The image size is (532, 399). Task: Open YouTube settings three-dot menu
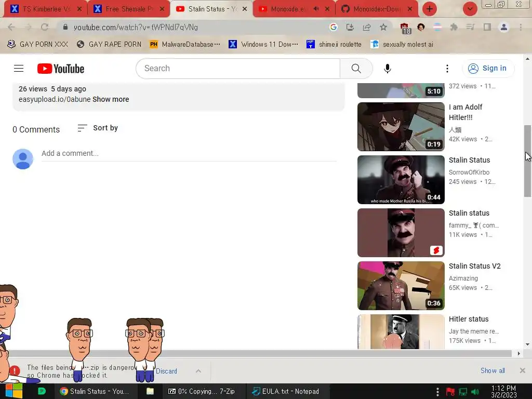(447, 69)
